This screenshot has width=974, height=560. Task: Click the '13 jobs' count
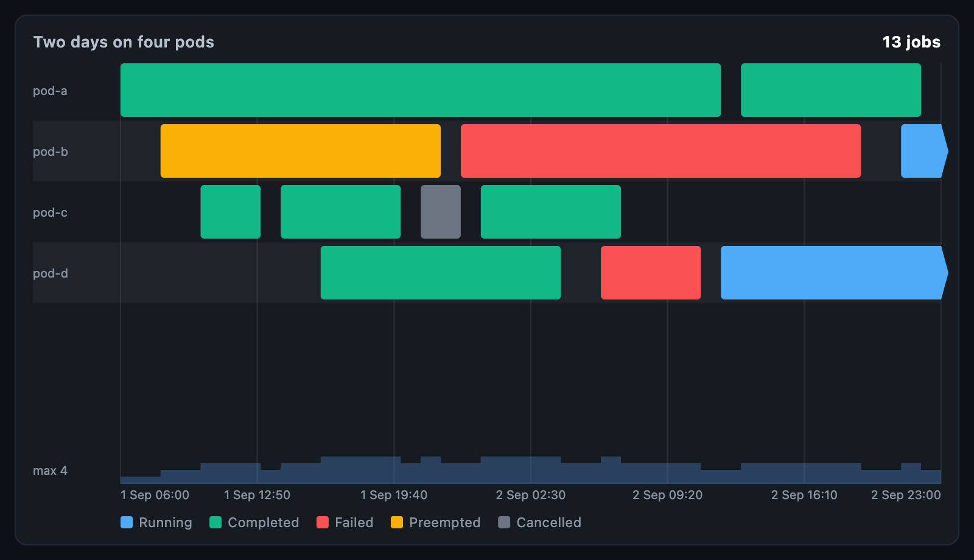[x=911, y=42]
